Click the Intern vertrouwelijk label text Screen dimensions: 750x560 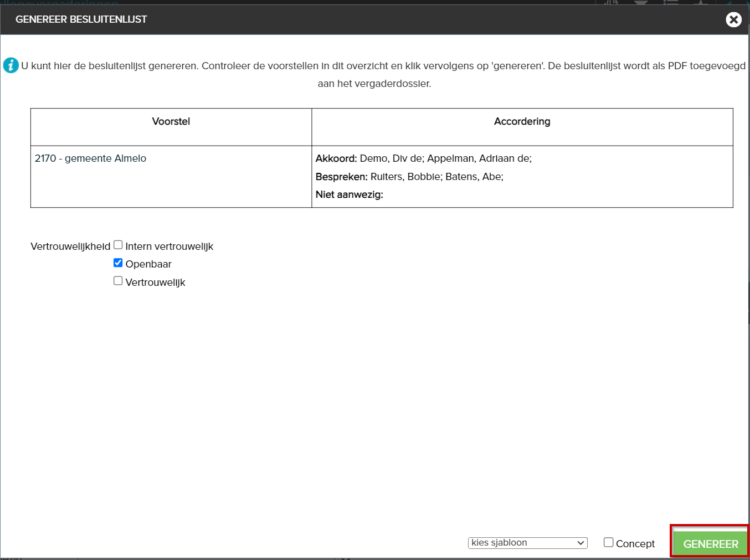(169, 246)
